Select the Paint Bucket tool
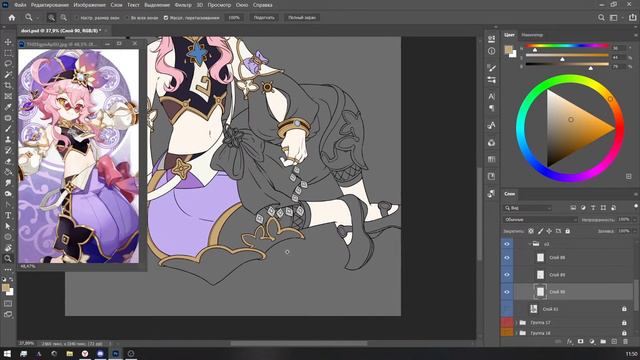Viewport: 640px width, 360px height. click(8, 172)
